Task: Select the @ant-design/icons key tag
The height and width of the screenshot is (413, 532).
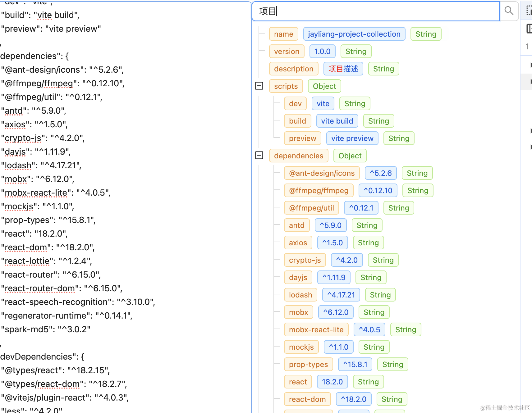Action: pyautogui.click(x=322, y=173)
